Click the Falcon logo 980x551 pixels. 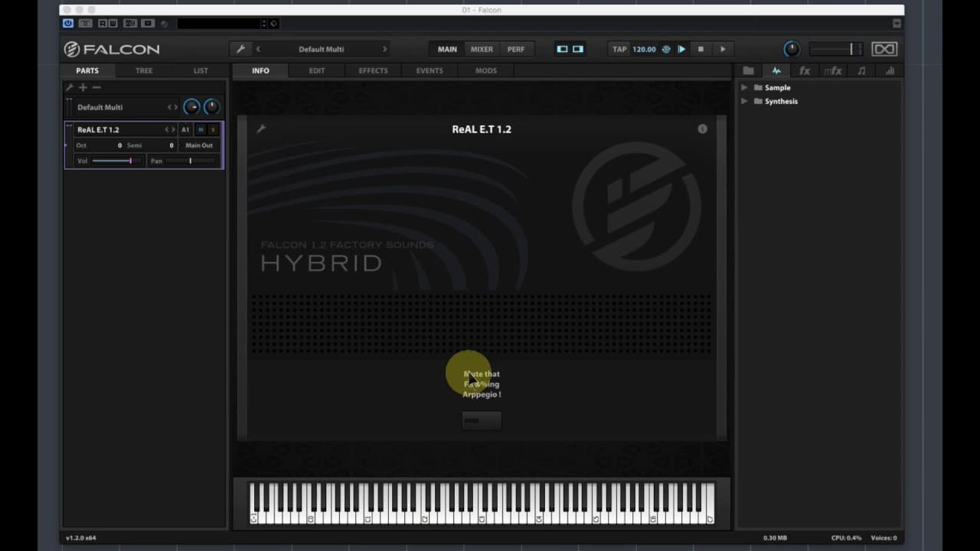pos(112,49)
